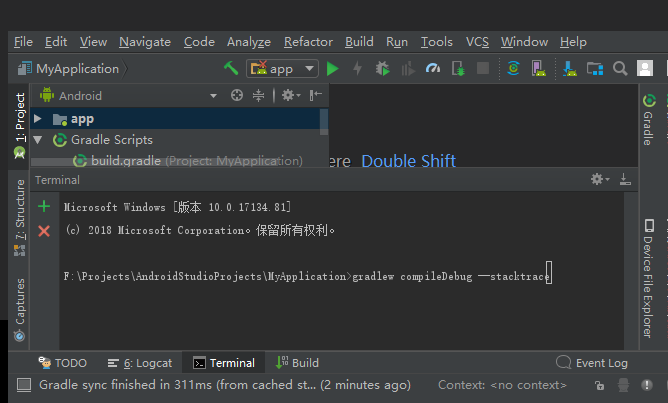Click into the terminal command line
This screenshot has height=403, width=668.
pyautogui.click(x=308, y=276)
